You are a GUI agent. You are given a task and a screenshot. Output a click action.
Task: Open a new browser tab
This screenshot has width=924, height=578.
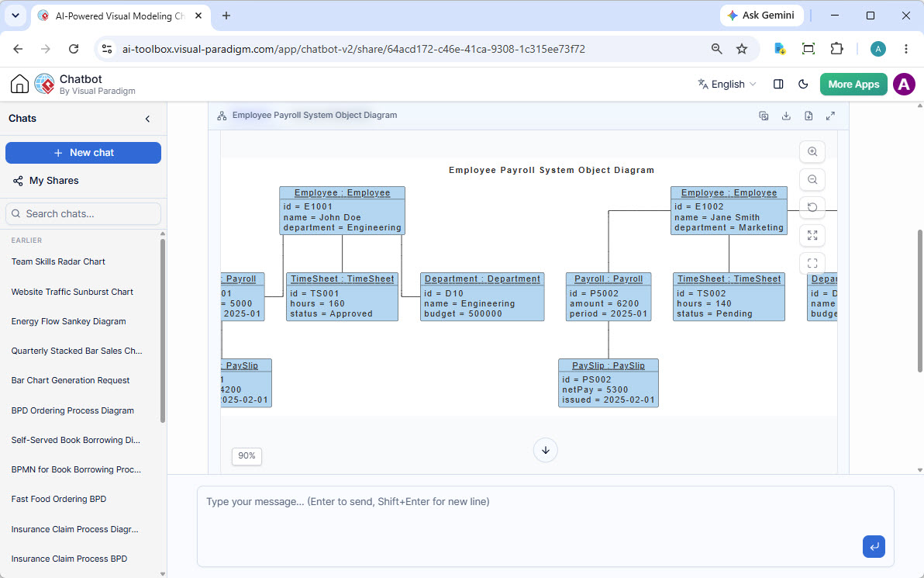tap(226, 16)
